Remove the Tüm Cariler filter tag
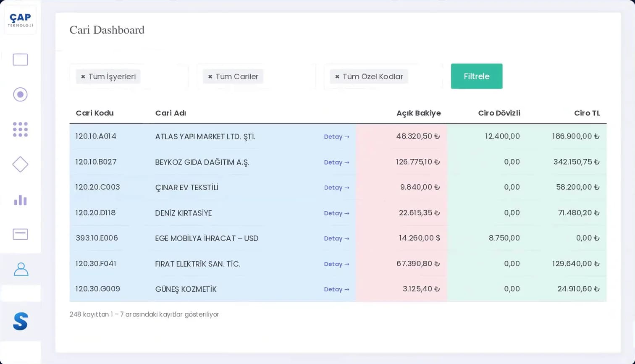The image size is (635, 364). tap(210, 77)
